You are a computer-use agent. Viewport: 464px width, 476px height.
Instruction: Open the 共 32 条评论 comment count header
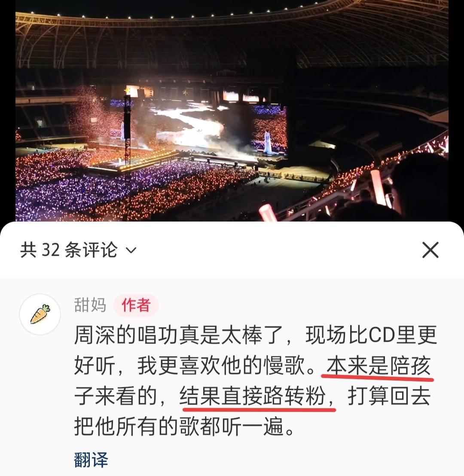coord(69,250)
